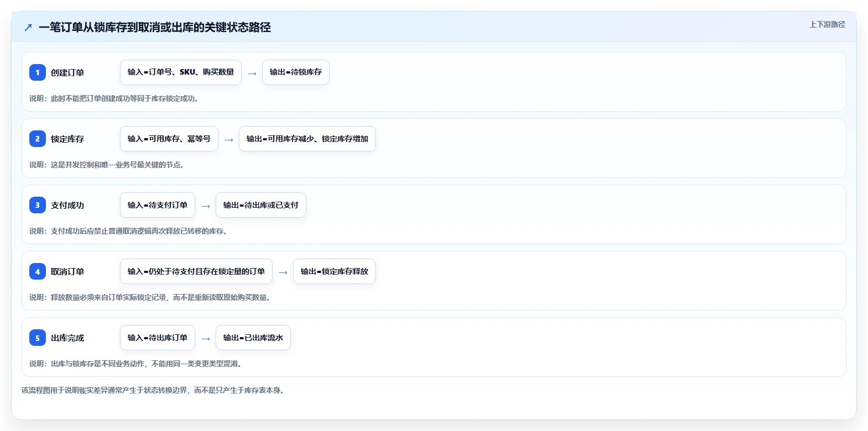The height and width of the screenshot is (431, 868).
Task: Click the note about 并发控制和唯一业务号
Action: (107, 165)
